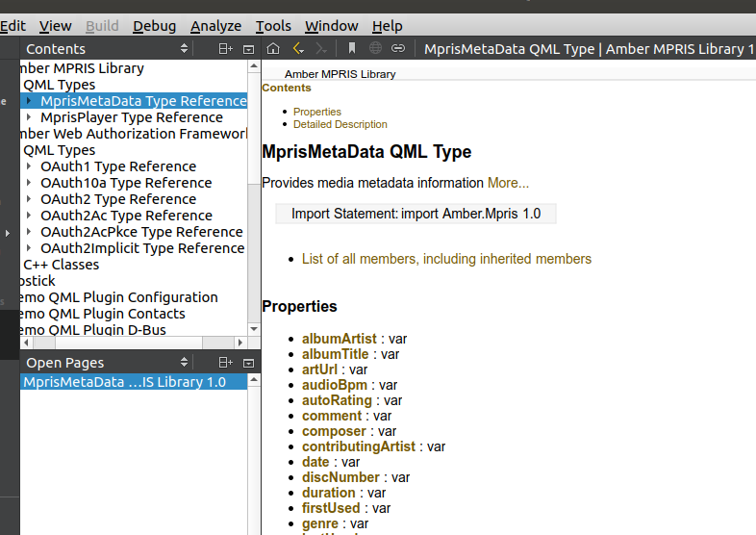Viewport: 756px width, 535px height.
Task: Open the contributingArtist property link
Action: pos(359,446)
